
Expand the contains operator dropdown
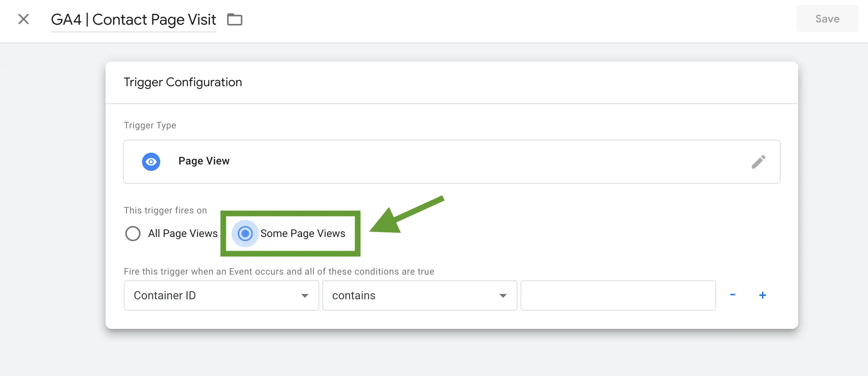420,295
